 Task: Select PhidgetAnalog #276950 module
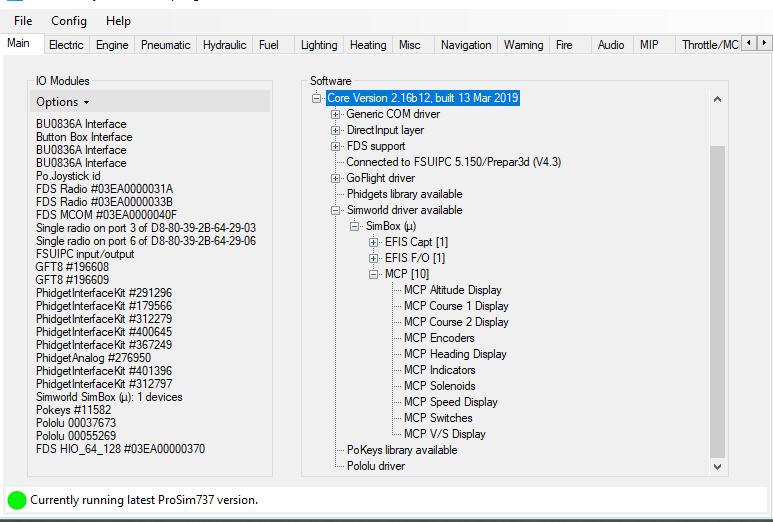click(93, 358)
